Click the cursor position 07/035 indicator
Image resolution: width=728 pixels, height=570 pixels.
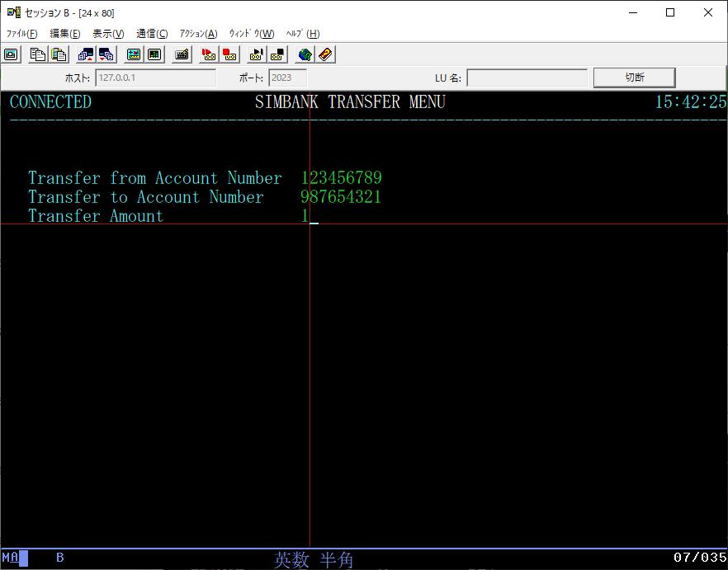[x=700, y=557]
